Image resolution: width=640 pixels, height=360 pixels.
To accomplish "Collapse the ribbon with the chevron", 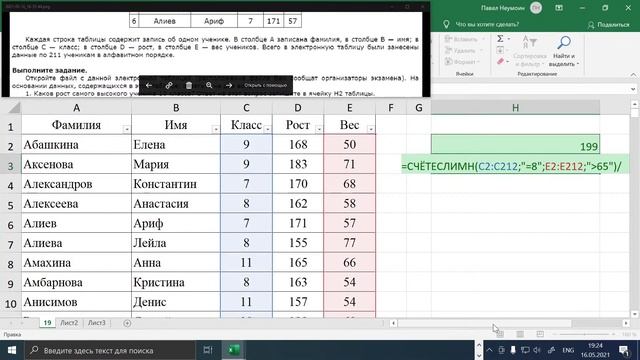I will [x=633, y=75].
